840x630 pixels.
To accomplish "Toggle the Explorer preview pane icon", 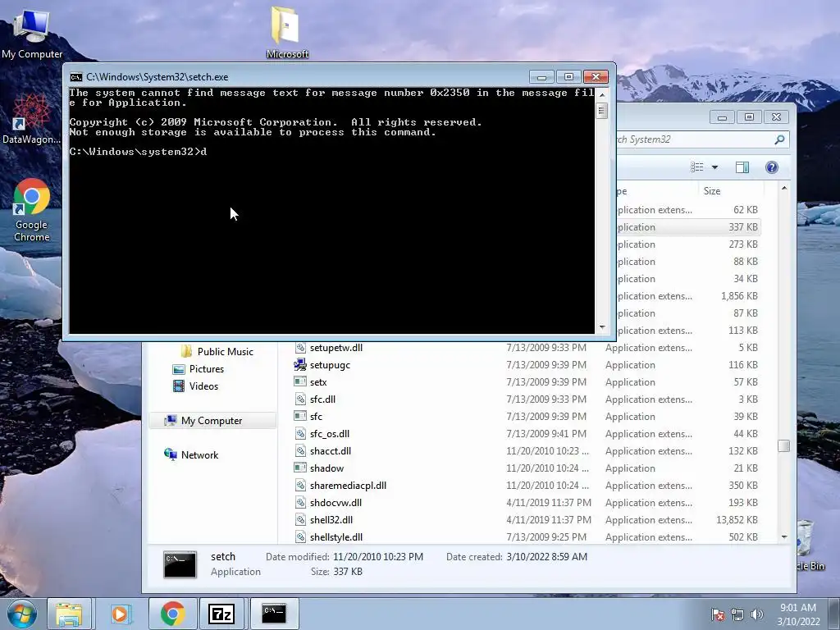I will click(742, 167).
